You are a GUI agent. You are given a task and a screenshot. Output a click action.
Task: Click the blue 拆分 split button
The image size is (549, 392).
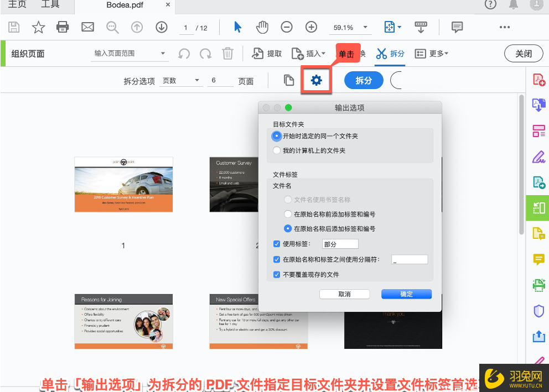pyautogui.click(x=363, y=80)
